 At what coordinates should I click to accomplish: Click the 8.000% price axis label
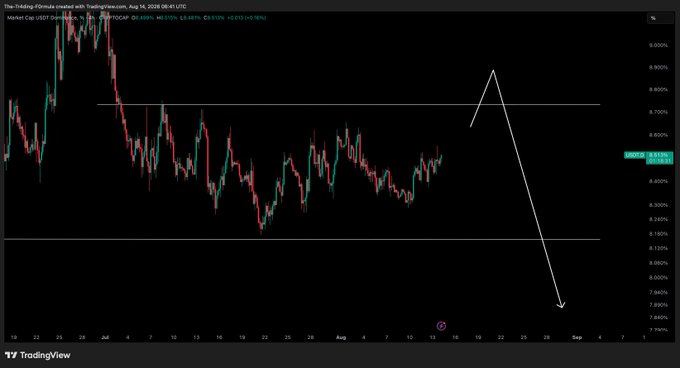coord(658,277)
